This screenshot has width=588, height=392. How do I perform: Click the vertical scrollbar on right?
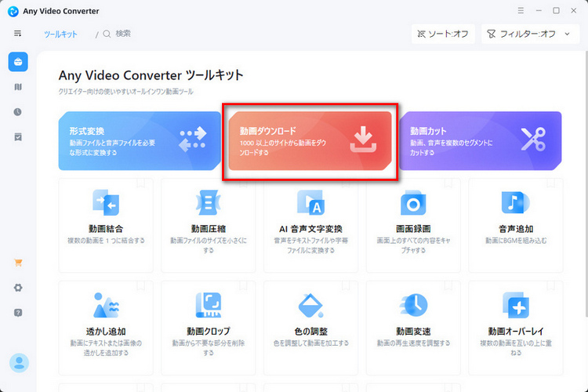click(586, 183)
